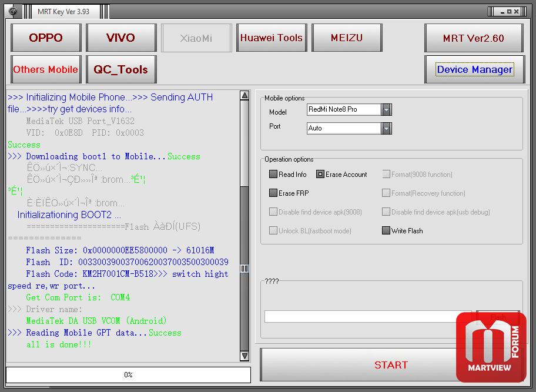The width and height of the screenshot is (536, 392).
Task: Click the START button
Action: pyautogui.click(x=391, y=364)
